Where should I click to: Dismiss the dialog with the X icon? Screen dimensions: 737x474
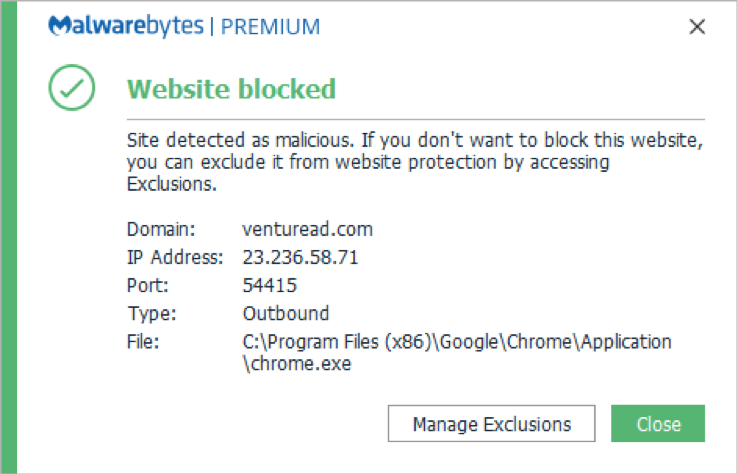tap(697, 26)
